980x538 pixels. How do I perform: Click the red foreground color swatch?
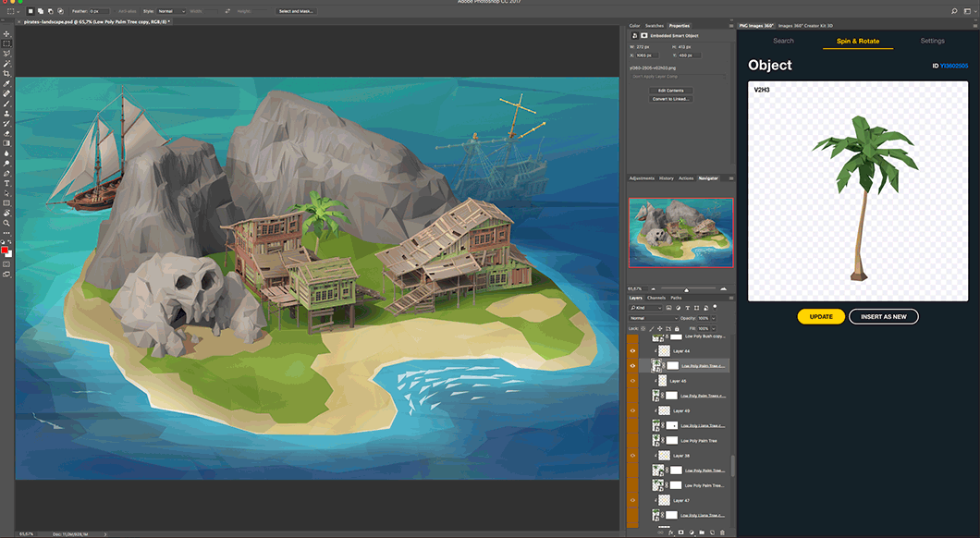5,250
